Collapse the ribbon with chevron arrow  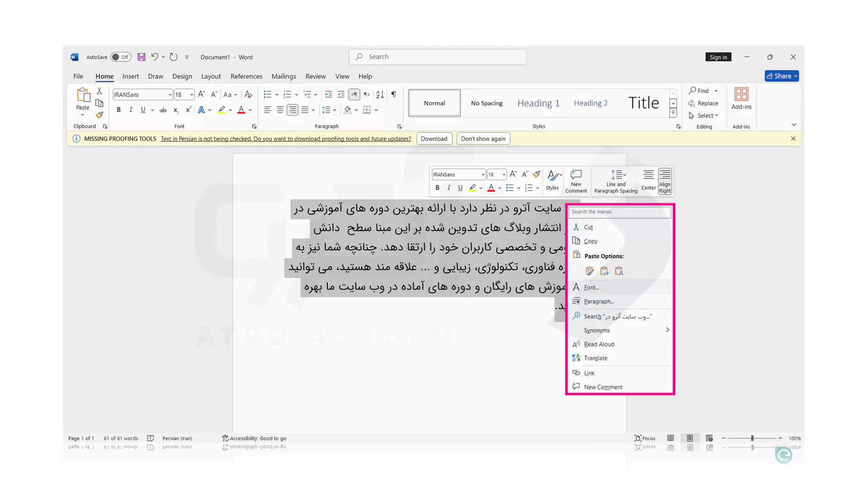794,125
